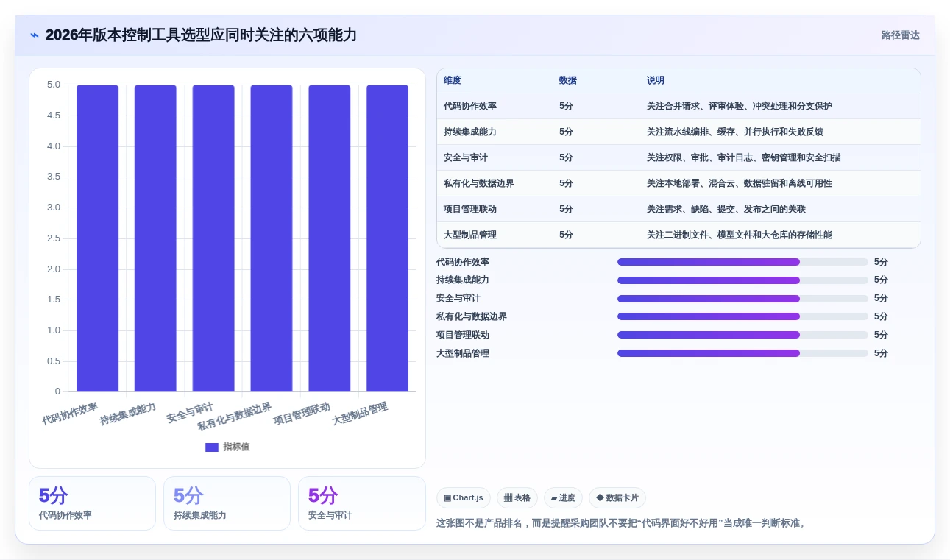Click description 关注二进制文件、模型文件和大仓库的存储性能
Screen dimensions: 950x560
point(740,235)
